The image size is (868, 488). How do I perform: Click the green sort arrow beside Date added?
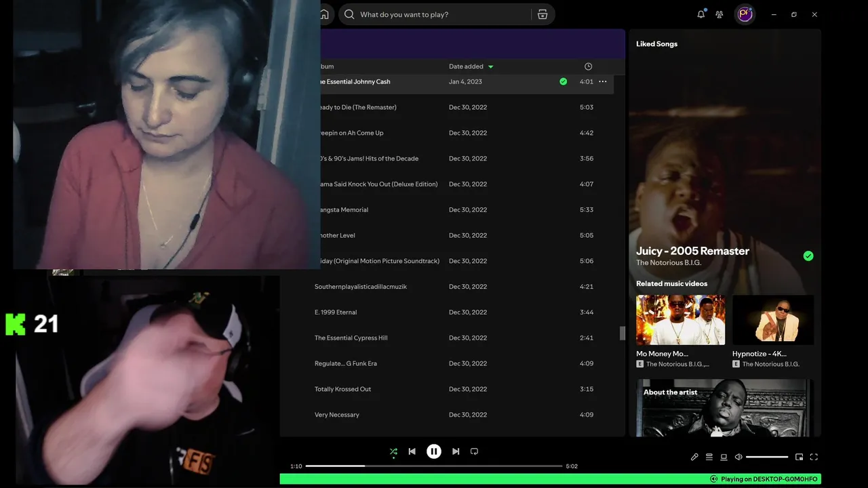491,66
